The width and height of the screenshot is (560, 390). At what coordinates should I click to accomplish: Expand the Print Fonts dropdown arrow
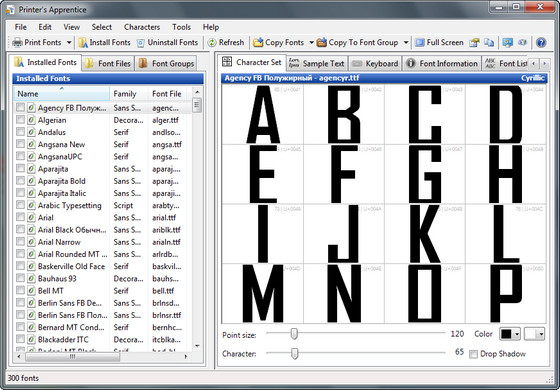(x=69, y=42)
